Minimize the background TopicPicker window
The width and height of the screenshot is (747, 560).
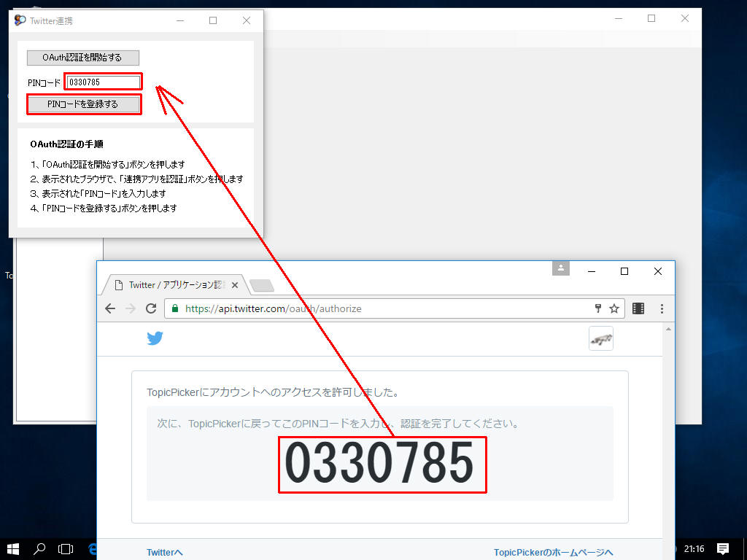tap(619, 18)
